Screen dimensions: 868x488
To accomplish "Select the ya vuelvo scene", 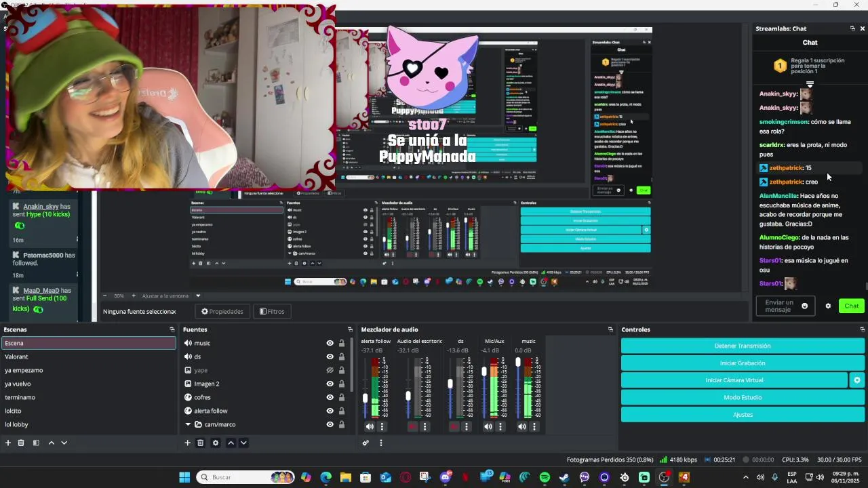I will [88, 384].
